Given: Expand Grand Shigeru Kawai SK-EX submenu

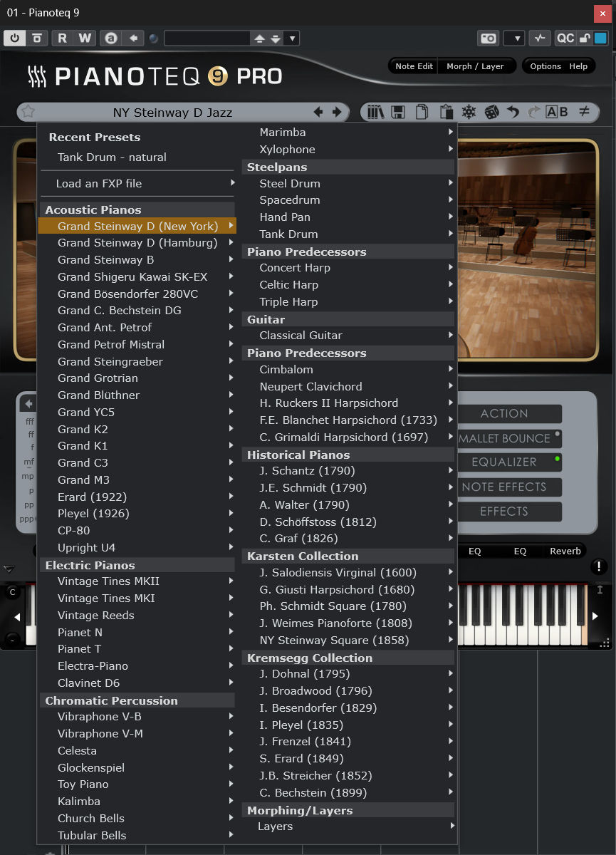Looking at the screenshot, I should [x=137, y=276].
